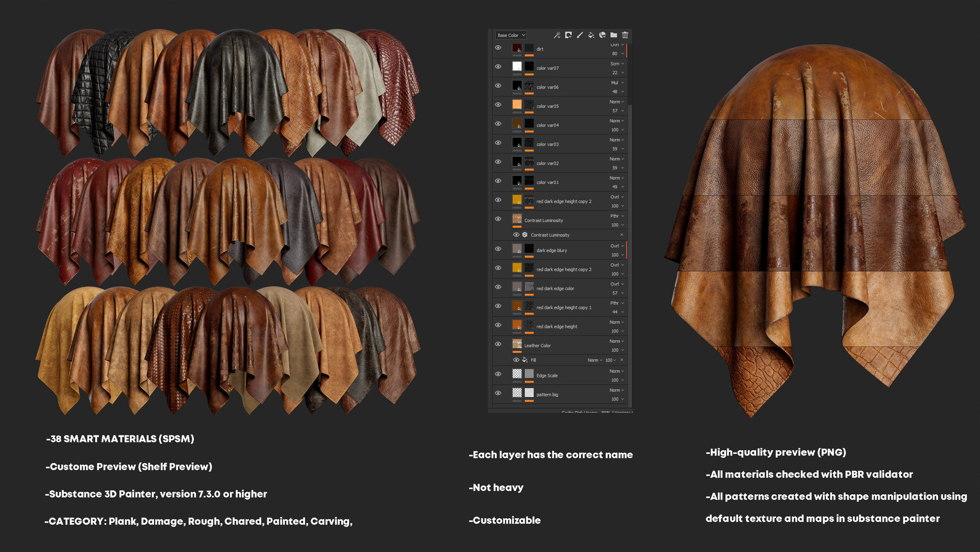Click the mask thumbnail of color var06
The height and width of the screenshot is (552, 980).
coord(529,86)
